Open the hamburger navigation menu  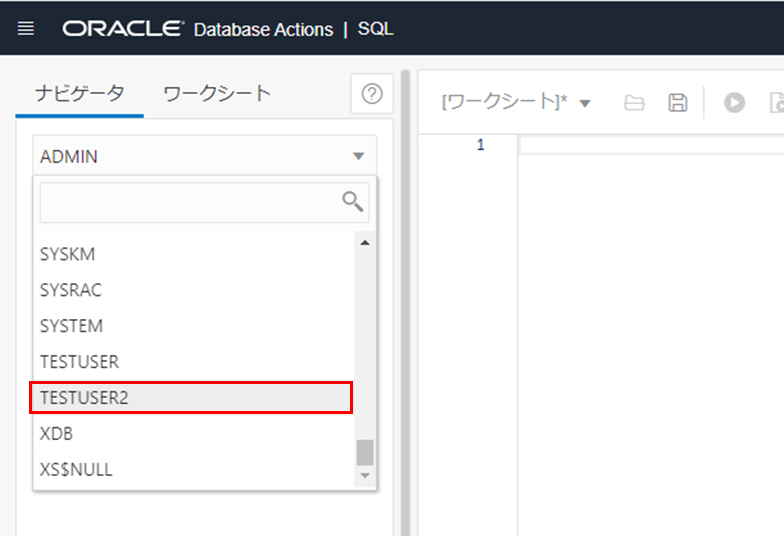coord(26,29)
